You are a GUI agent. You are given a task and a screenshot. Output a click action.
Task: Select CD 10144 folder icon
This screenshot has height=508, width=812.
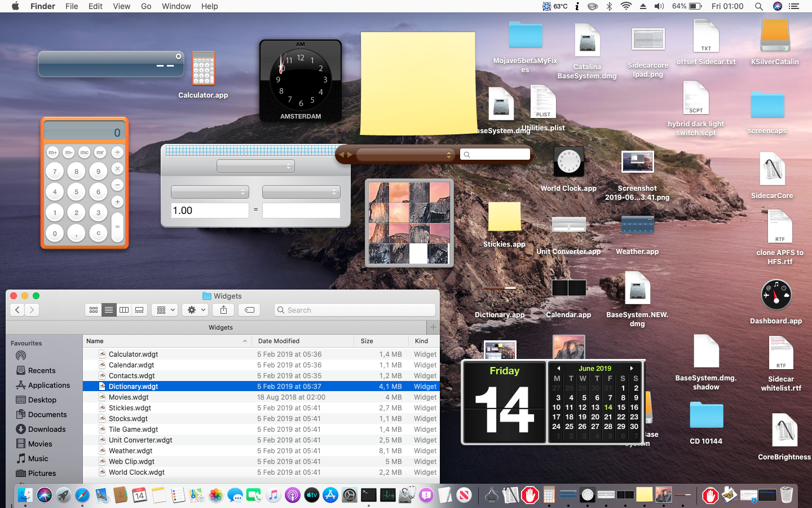(706, 415)
